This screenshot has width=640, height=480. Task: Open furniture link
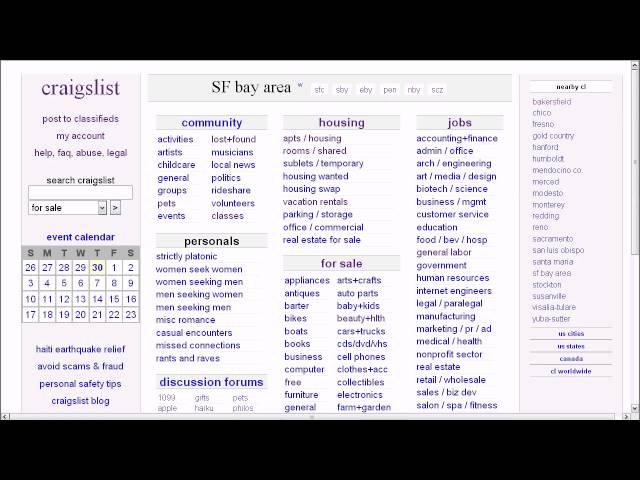coord(301,395)
